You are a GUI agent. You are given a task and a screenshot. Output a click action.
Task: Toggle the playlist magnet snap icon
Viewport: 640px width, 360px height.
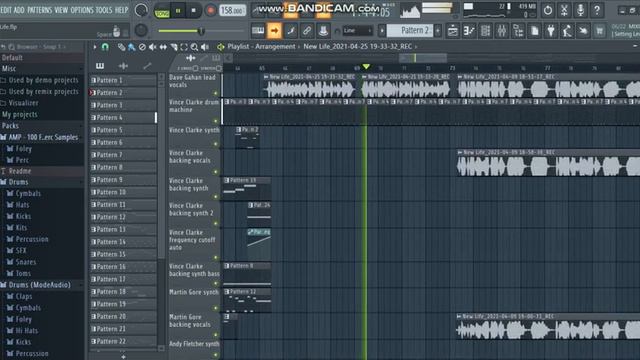coord(105,47)
